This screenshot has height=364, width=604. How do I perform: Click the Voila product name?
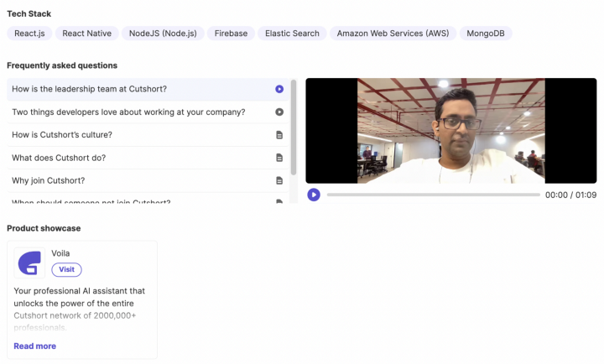(x=60, y=253)
